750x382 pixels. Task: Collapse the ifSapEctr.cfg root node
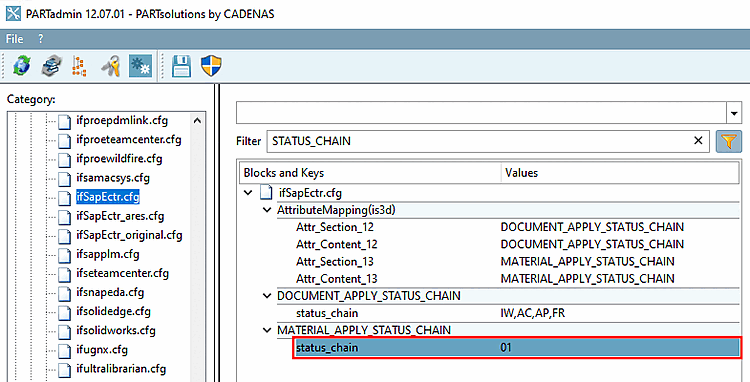(x=248, y=193)
